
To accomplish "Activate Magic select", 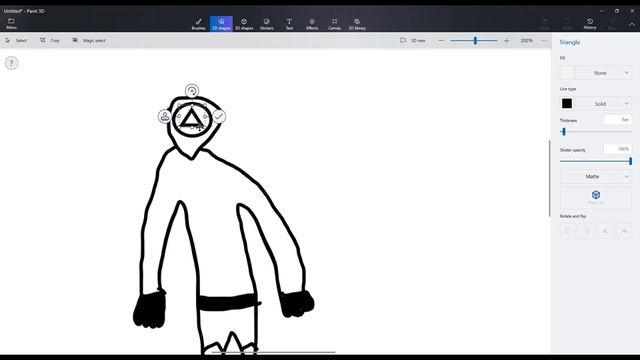I will (89, 40).
